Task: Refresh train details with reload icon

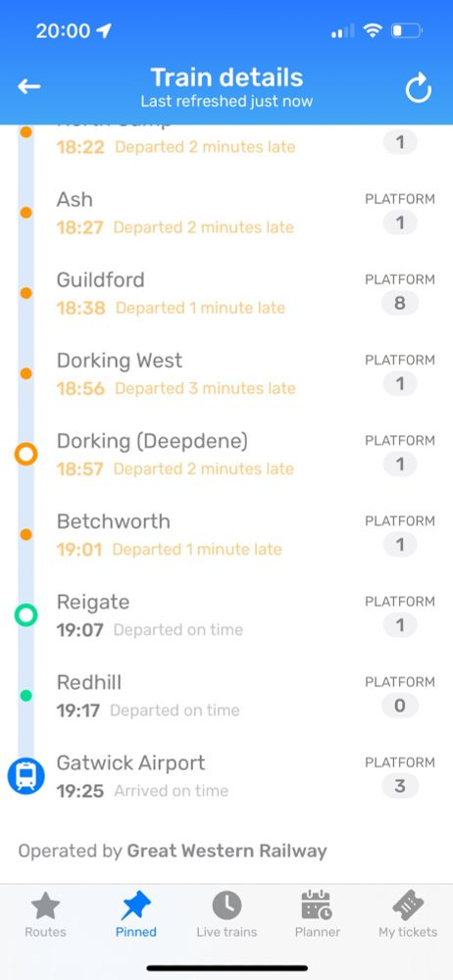Action: tap(418, 88)
